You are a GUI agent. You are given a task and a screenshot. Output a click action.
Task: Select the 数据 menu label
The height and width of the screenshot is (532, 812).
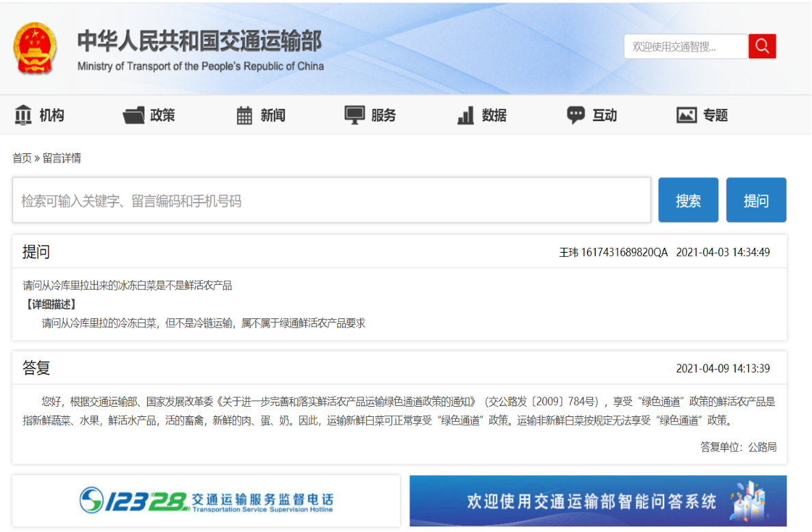pos(494,115)
